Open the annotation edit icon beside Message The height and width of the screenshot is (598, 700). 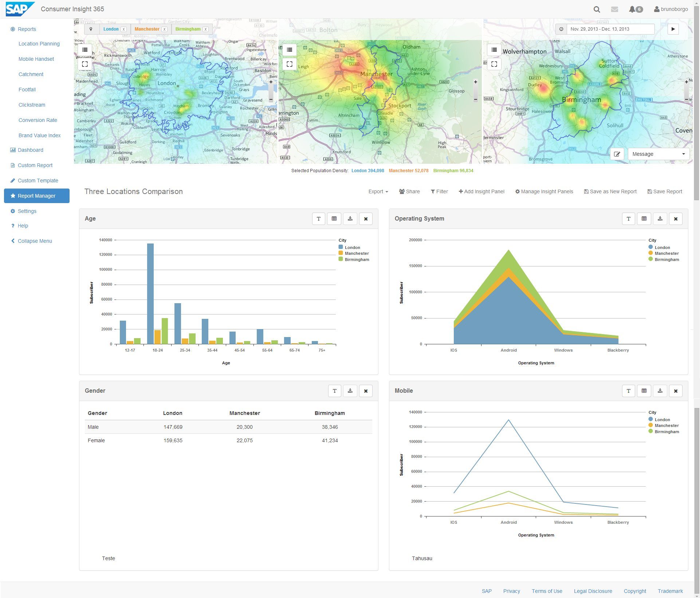(x=617, y=154)
